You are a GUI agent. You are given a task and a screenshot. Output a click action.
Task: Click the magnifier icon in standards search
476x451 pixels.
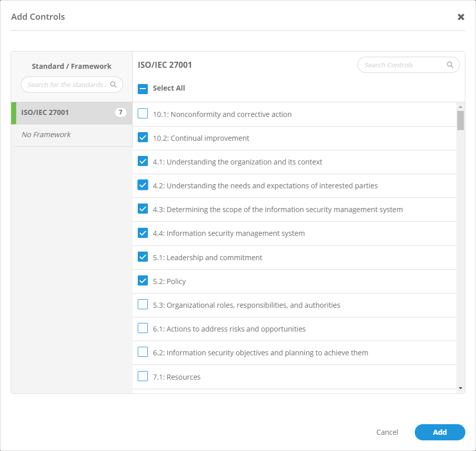point(113,85)
